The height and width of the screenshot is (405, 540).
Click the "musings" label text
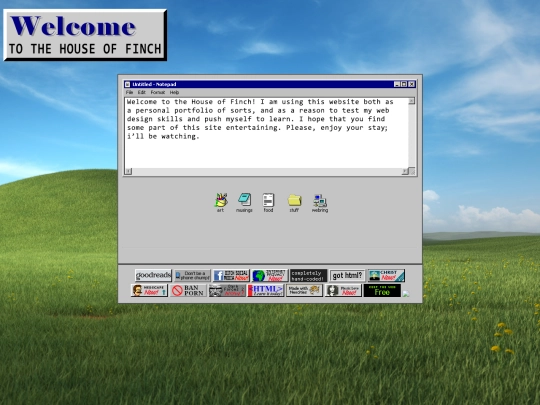244,210
